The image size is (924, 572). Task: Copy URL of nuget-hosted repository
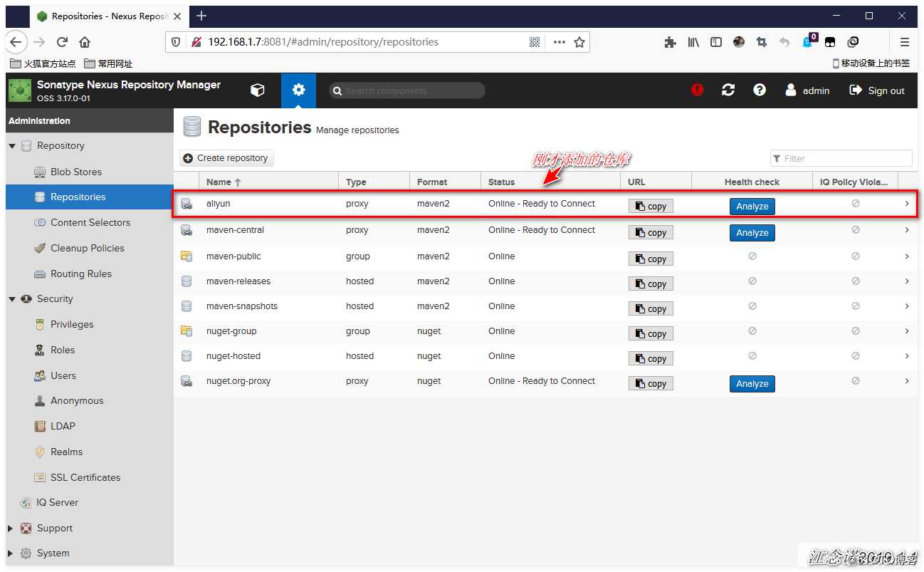click(x=651, y=358)
